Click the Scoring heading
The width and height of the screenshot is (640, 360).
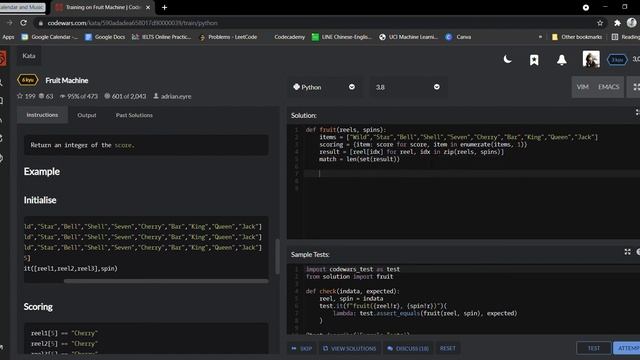38,307
